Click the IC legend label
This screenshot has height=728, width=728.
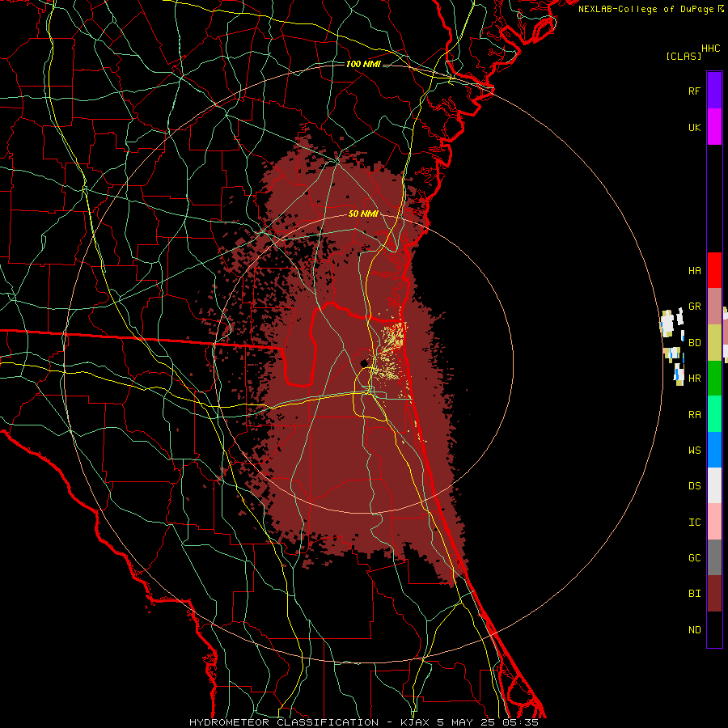694,523
